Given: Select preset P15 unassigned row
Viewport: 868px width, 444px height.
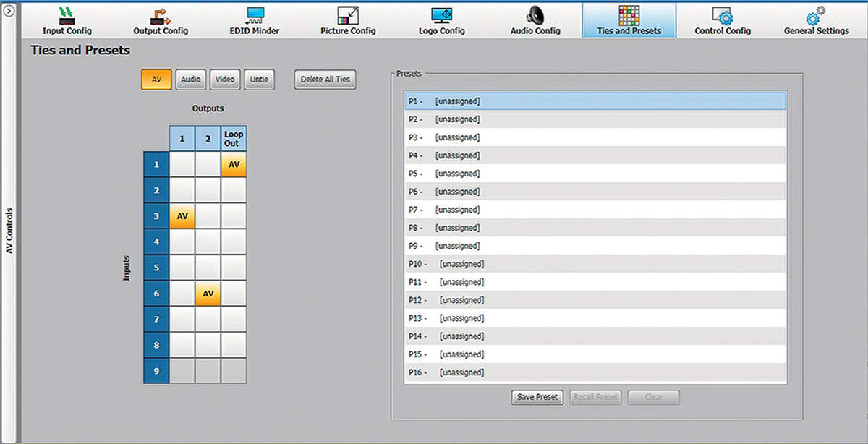Looking at the screenshot, I should (596, 354).
